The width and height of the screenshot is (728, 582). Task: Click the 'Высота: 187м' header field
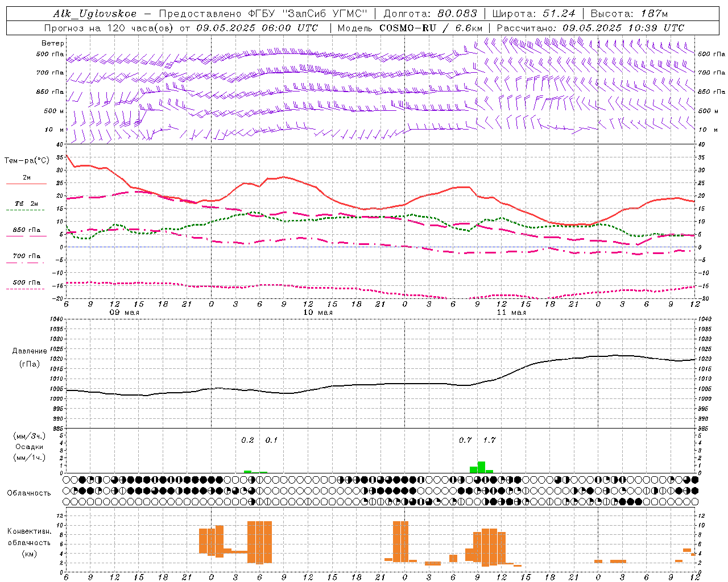[630, 14]
